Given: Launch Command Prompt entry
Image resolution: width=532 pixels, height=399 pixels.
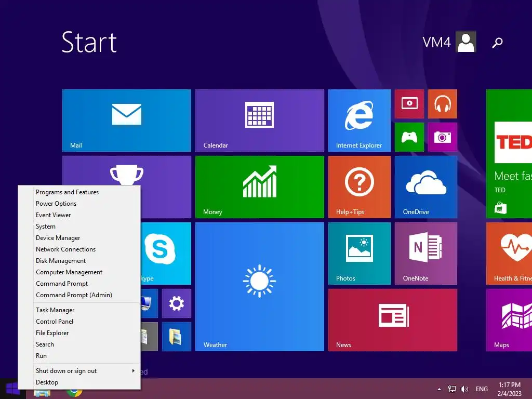Looking at the screenshot, I should pyautogui.click(x=79, y=284).
